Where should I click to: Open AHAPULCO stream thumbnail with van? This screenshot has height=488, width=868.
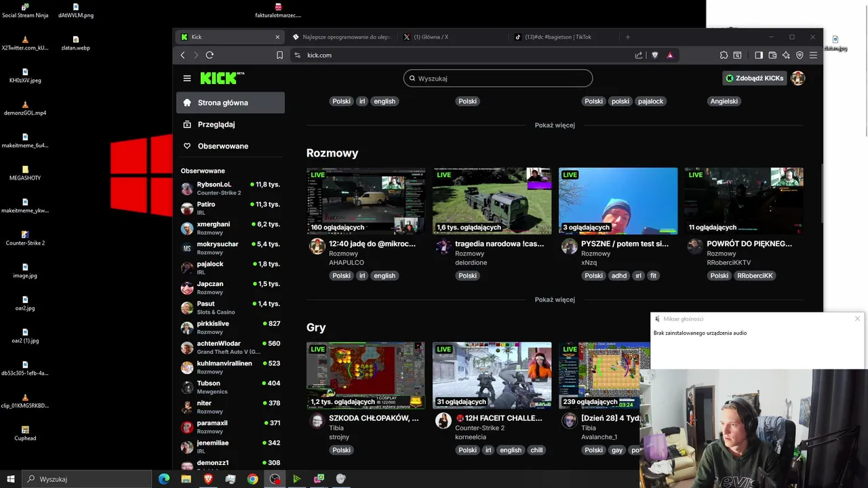click(x=366, y=201)
